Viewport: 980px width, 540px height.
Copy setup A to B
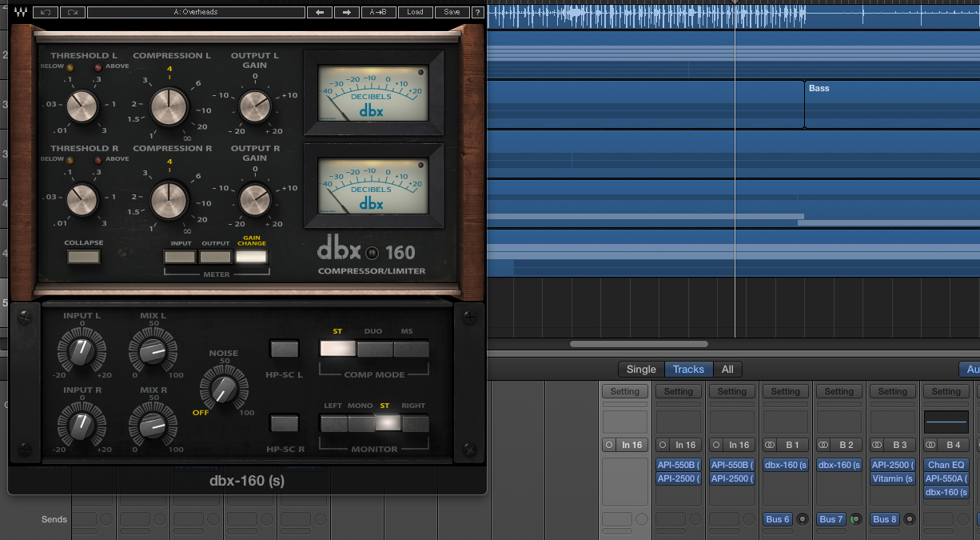(x=379, y=12)
